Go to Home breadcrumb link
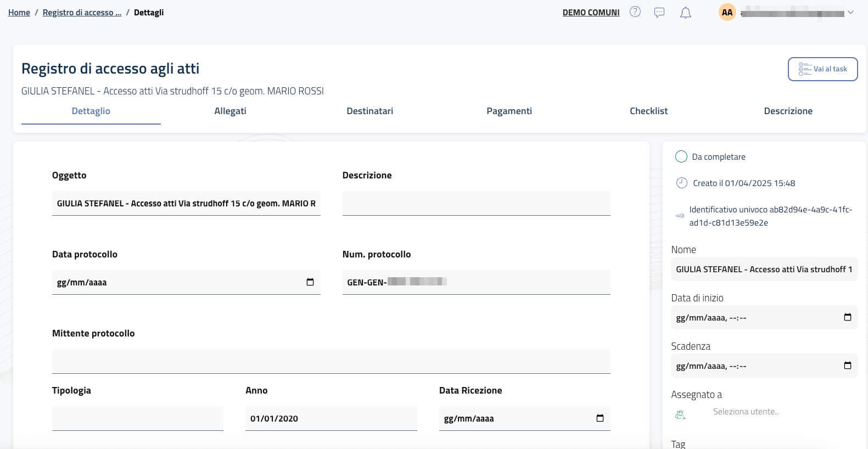This screenshot has height=449, width=868. 19,13
